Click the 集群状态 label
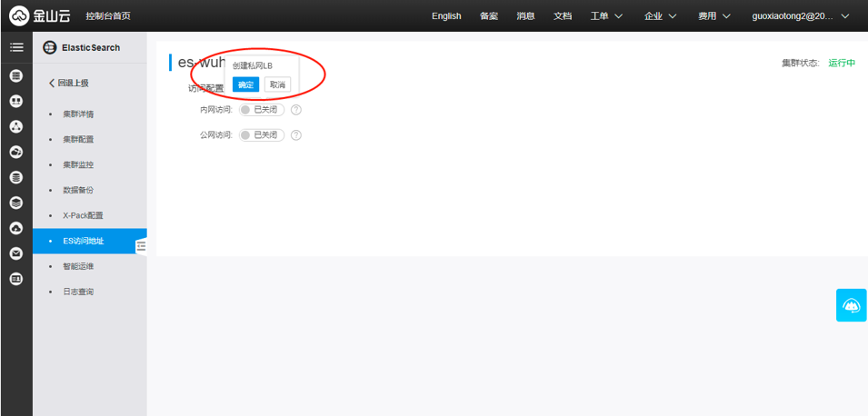This screenshot has width=868, height=416. 801,63
